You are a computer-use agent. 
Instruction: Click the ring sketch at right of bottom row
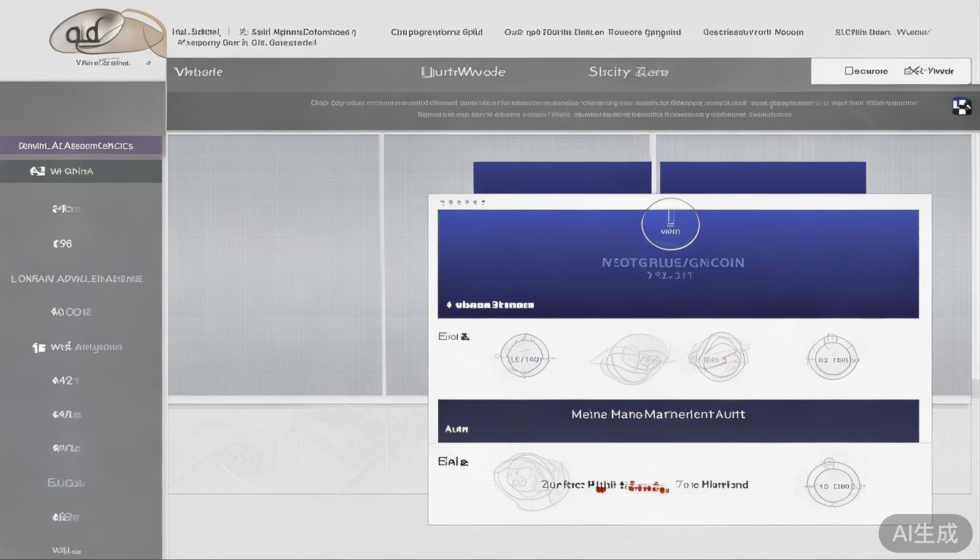(x=832, y=485)
